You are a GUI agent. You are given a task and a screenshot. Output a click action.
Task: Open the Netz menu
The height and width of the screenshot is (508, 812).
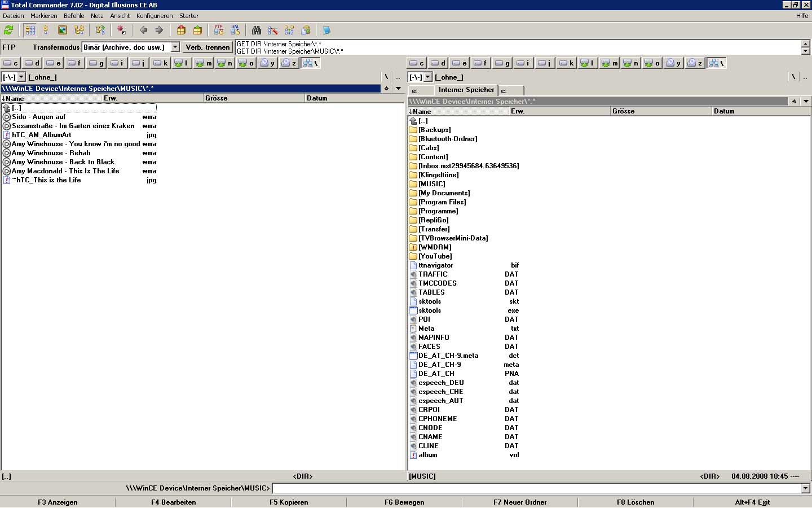point(97,16)
